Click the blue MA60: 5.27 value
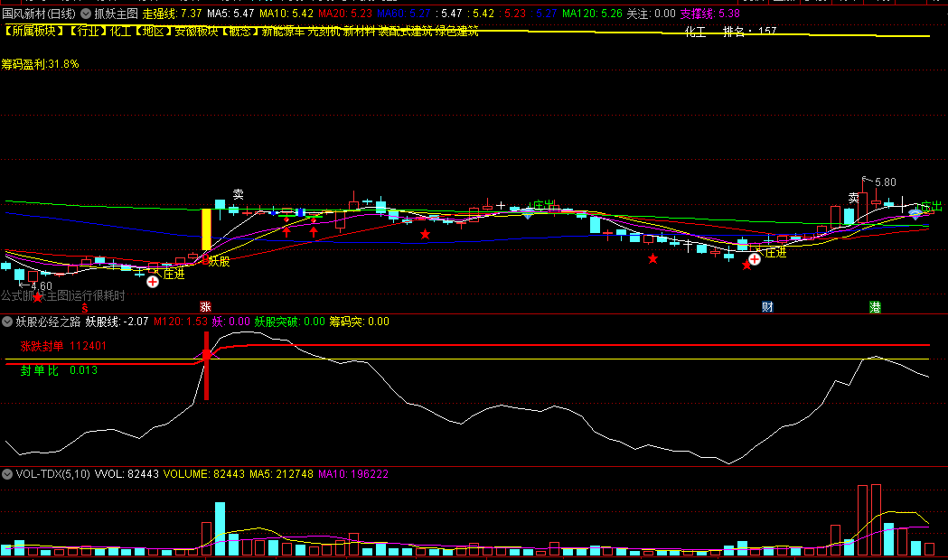This screenshot has width=948, height=560. pos(403,14)
